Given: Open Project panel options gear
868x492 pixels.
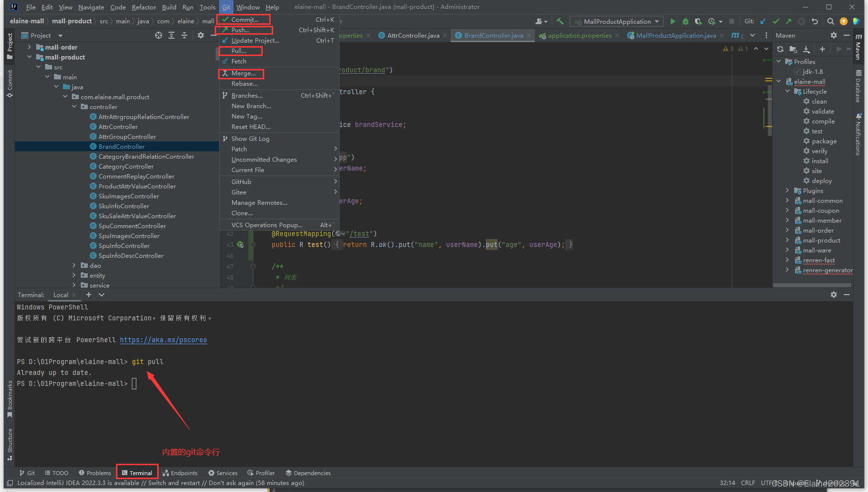Looking at the screenshot, I should tap(201, 35).
